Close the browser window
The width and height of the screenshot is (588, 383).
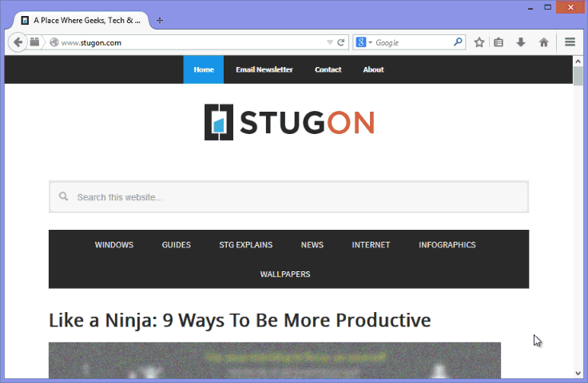coord(570,7)
